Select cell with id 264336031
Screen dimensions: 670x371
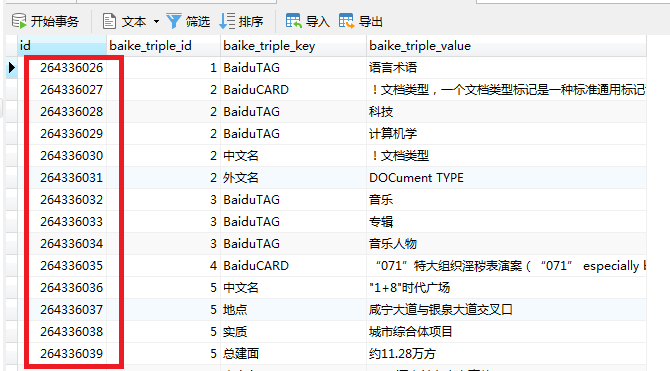click(x=62, y=178)
